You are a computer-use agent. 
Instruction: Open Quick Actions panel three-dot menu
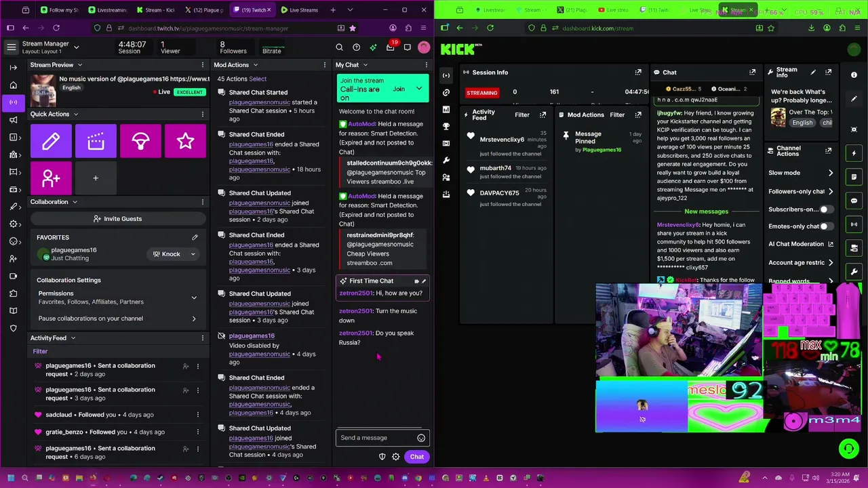(x=202, y=115)
